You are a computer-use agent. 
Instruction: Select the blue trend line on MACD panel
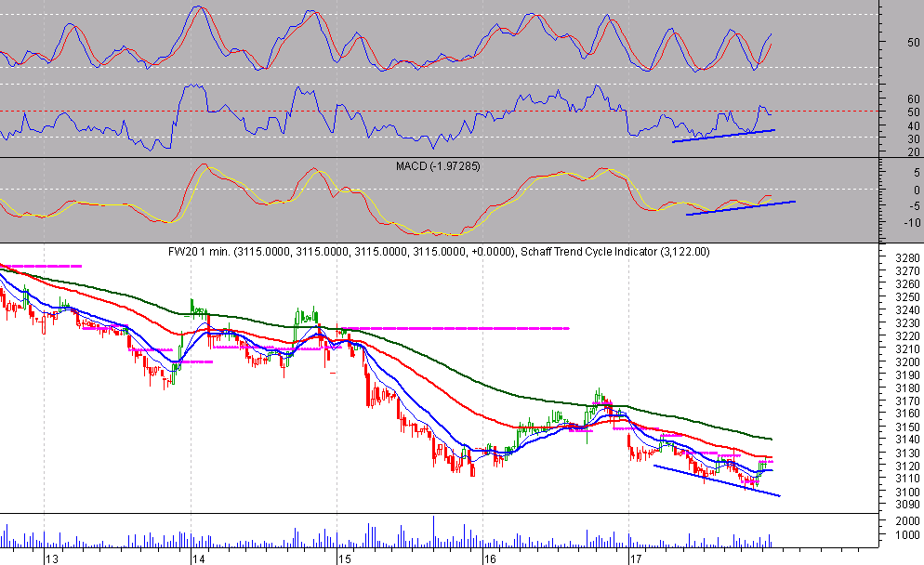740,207
